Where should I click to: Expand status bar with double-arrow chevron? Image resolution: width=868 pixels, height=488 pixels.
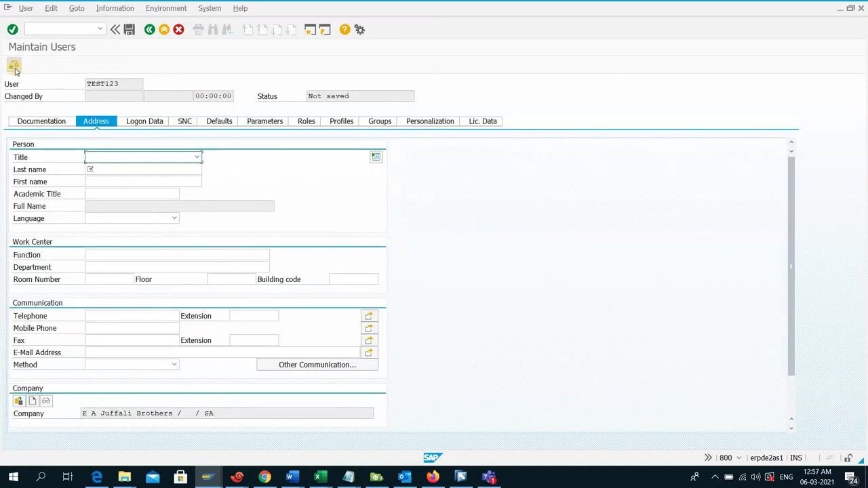(x=708, y=457)
